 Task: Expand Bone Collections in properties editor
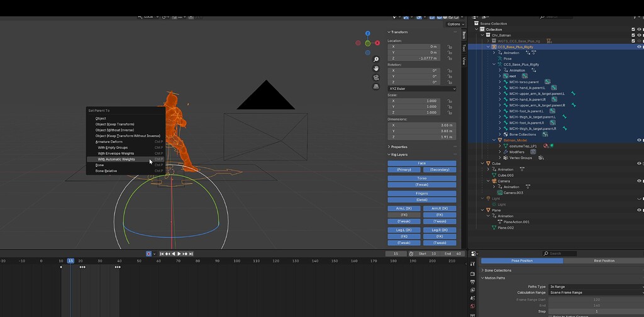tap(483, 270)
